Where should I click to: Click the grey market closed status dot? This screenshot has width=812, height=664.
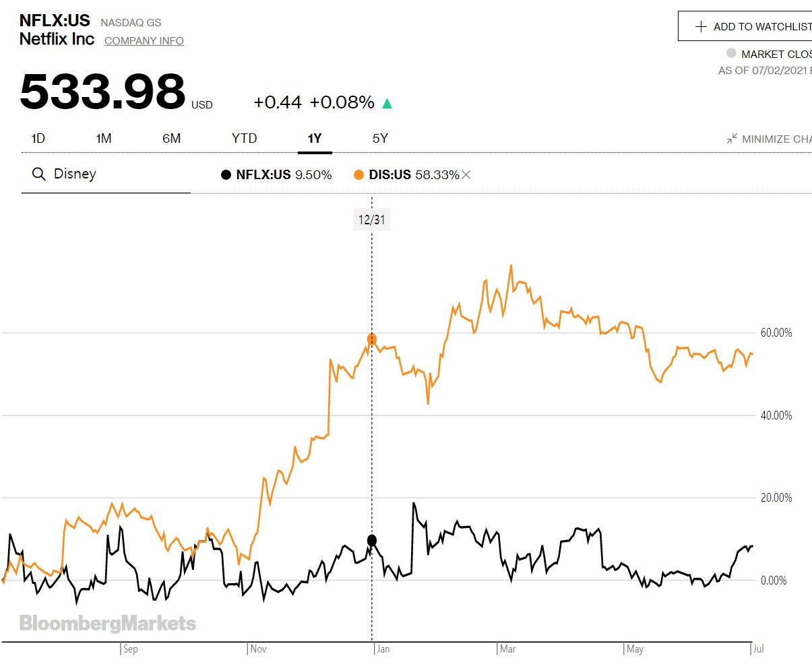pyautogui.click(x=731, y=53)
